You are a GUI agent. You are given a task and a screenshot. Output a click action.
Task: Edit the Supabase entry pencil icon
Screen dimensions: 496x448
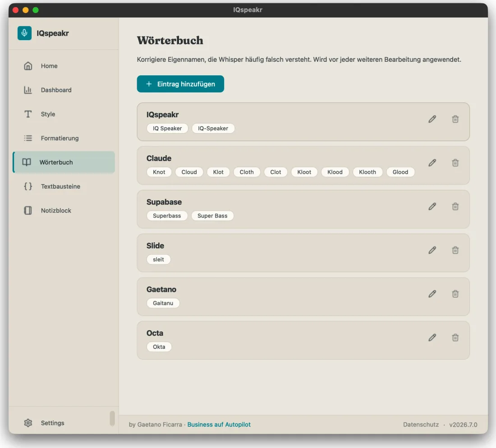(x=432, y=207)
